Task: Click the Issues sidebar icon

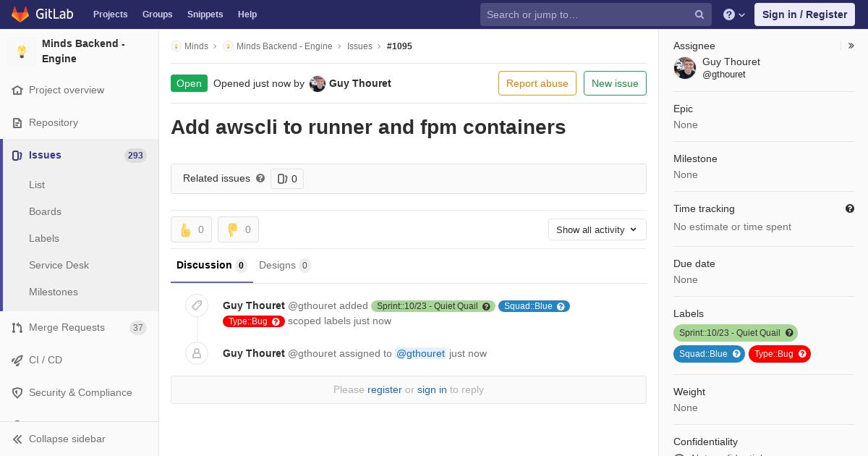Action: coord(17,156)
